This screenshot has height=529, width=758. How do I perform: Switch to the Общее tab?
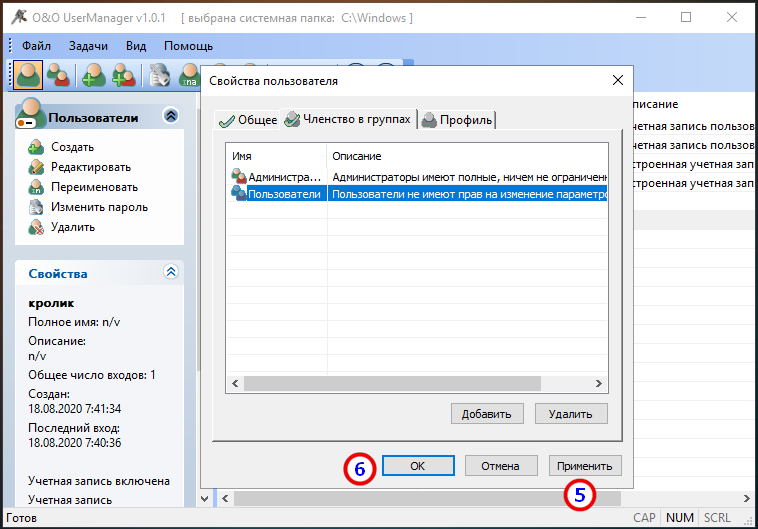pos(248,120)
